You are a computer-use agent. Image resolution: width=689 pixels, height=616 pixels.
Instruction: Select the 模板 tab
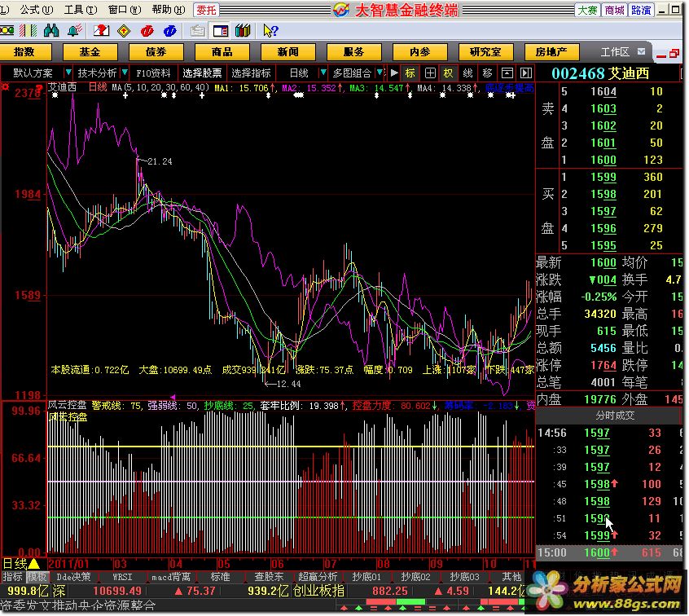click(37, 576)
